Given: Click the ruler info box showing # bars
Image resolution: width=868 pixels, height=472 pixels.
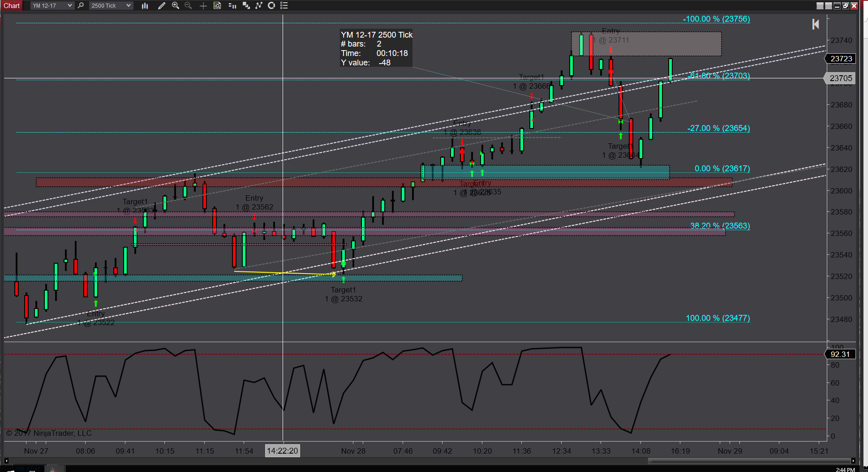Looking at the screenshot, I should [x=376, y=48].
